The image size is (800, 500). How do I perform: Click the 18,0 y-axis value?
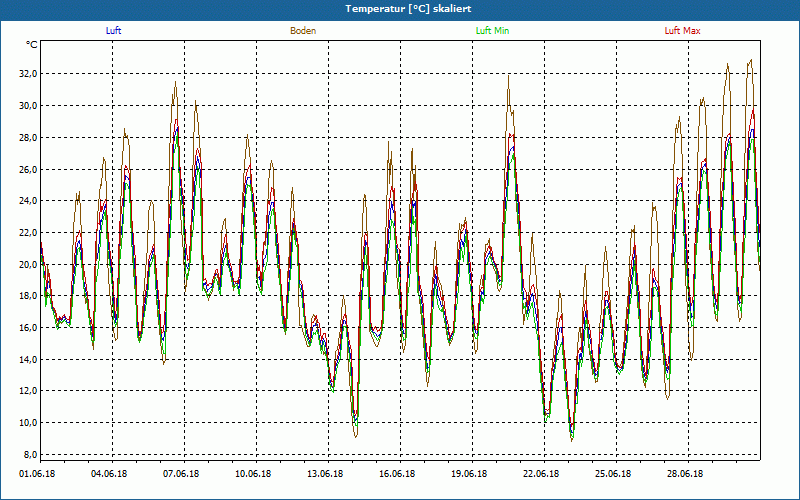coord(28,296)
